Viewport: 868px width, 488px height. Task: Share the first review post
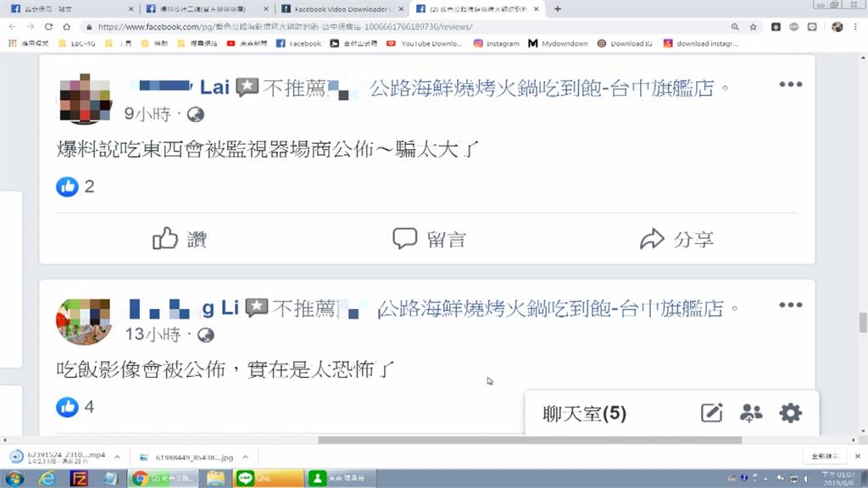point(676,239)
